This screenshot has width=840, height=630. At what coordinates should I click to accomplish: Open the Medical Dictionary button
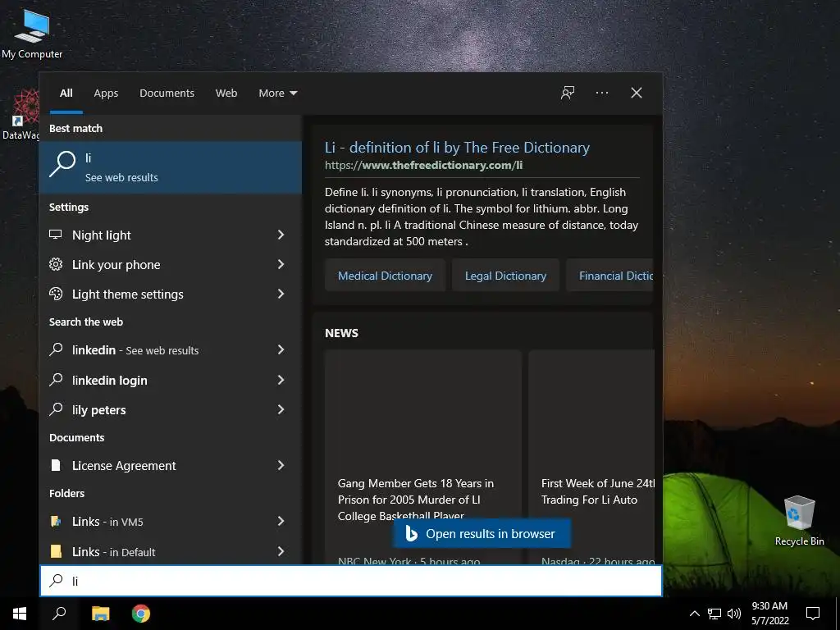[385, 276]
